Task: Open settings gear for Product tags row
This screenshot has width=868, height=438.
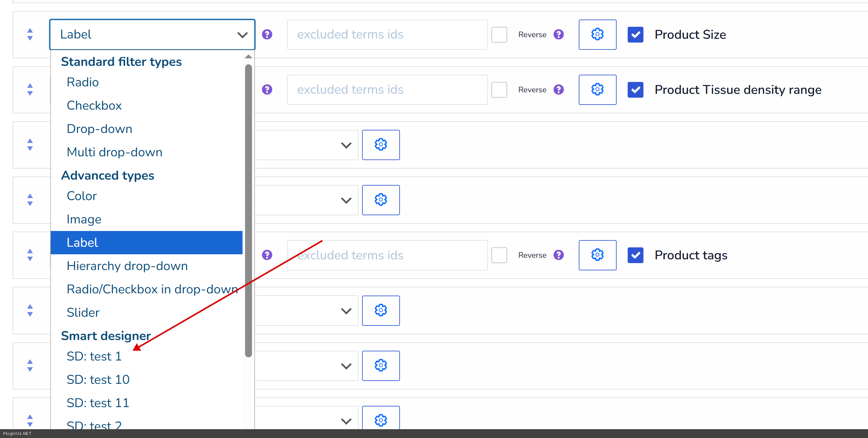Action: click(597, 255)
